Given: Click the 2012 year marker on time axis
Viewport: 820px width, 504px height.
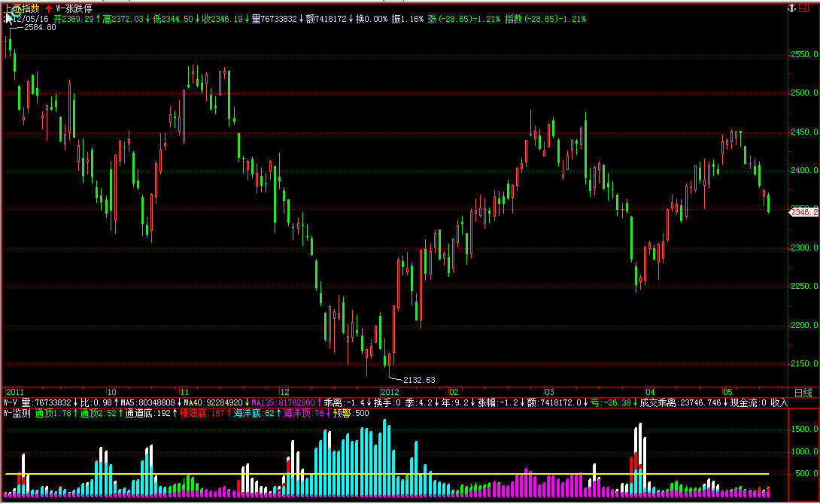Looking at the screenshot, I should tap(390, 392).
